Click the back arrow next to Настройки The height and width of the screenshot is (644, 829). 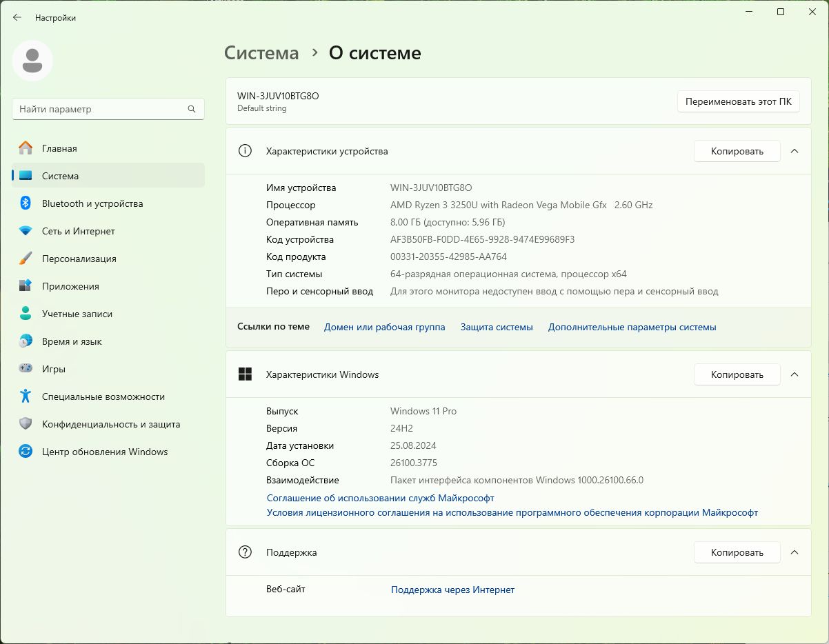(x=17, y=17)
